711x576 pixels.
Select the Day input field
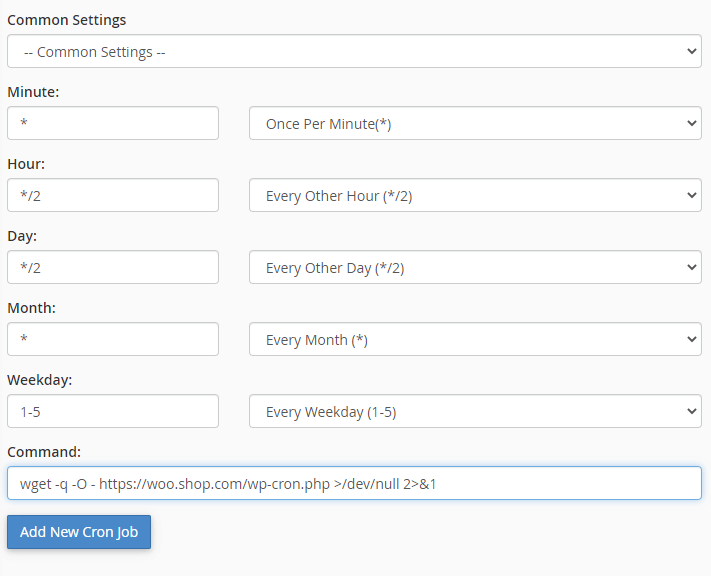113,268
